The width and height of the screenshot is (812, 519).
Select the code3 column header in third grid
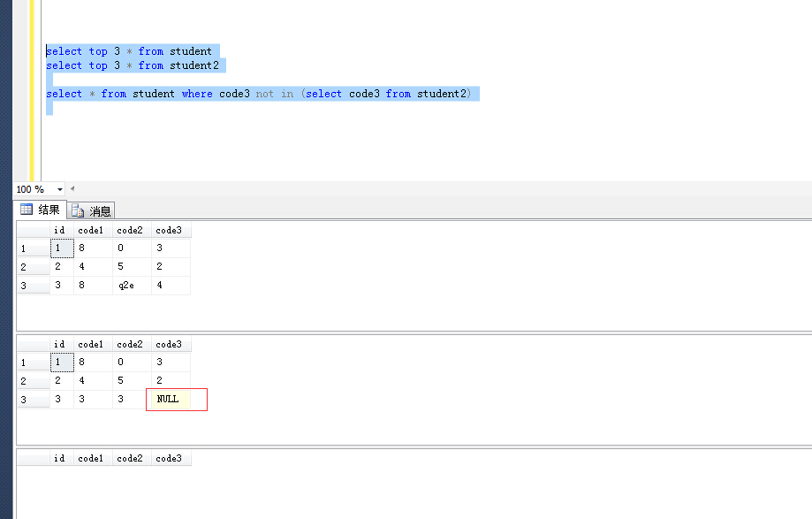(x=170, y=457)
